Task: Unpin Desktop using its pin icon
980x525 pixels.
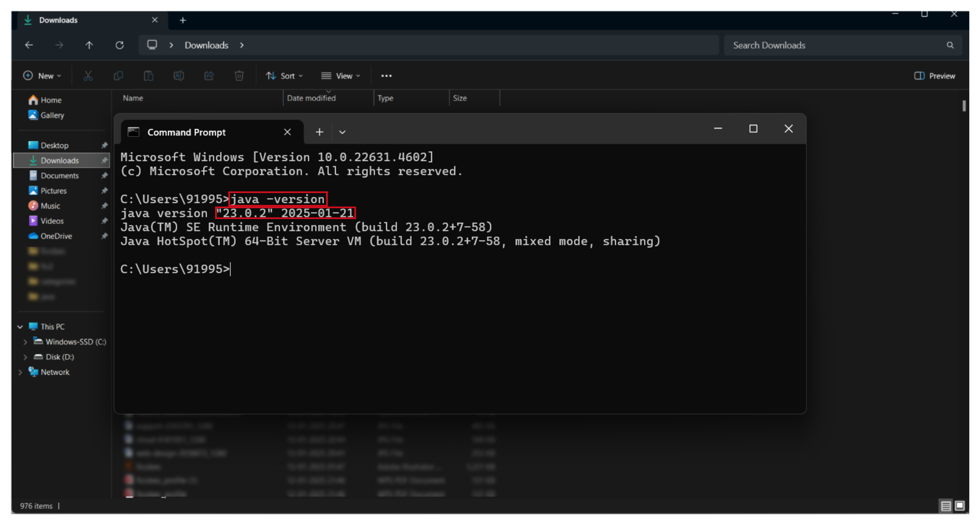Action: pyautogui.click(x=104, y=145)
